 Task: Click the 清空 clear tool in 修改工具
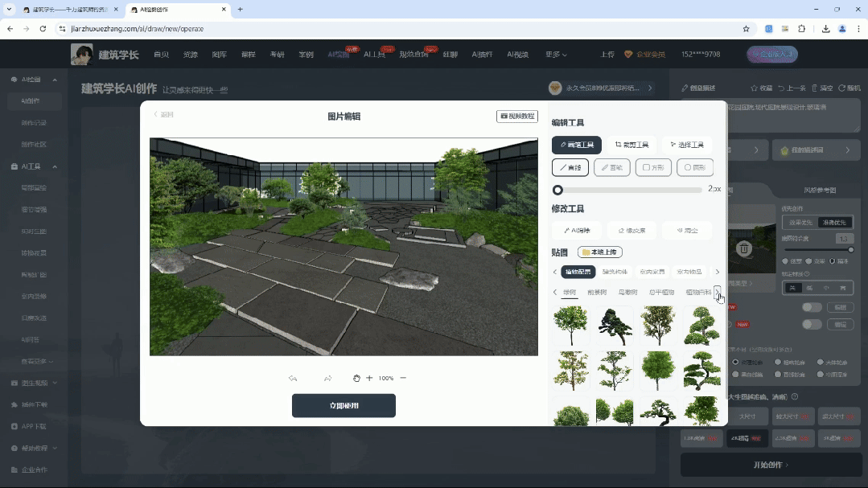point(687,231)
